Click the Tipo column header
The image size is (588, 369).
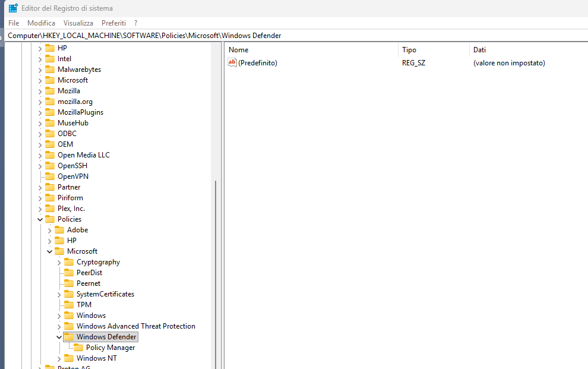[434, 49]
